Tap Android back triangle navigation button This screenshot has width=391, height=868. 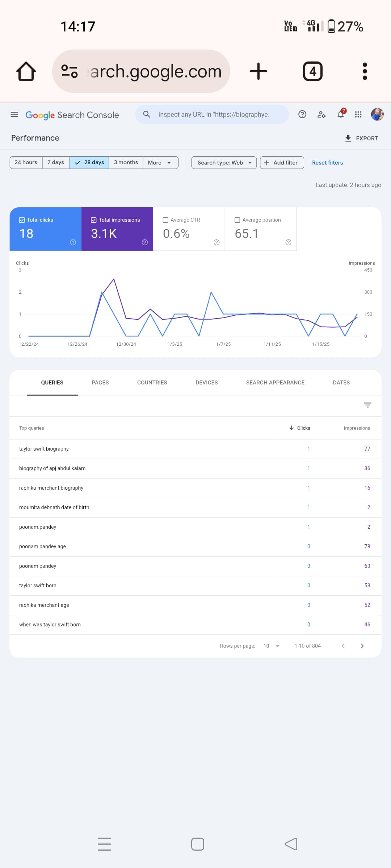(291, 844)
